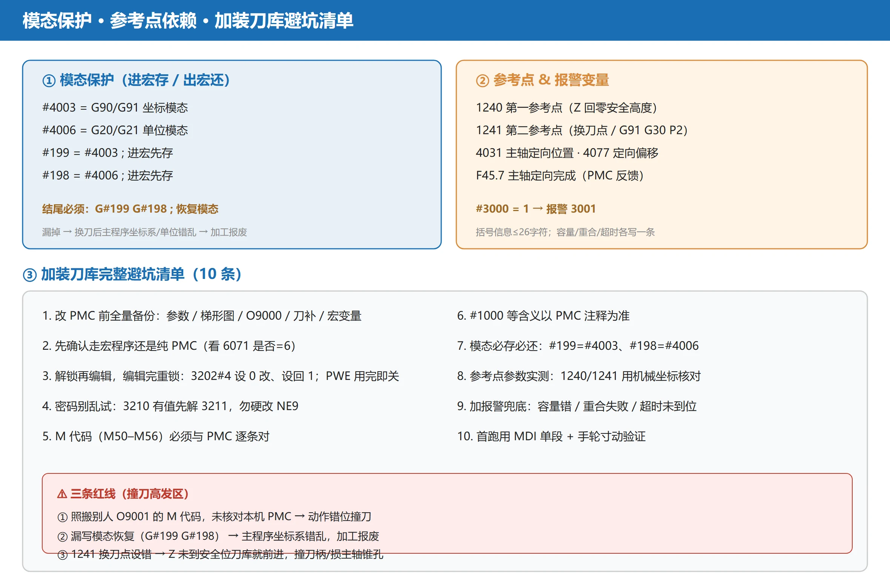Select item 1. 改 PMC 前全量备份
The image size is (890, 588).
tap(202, 316)
